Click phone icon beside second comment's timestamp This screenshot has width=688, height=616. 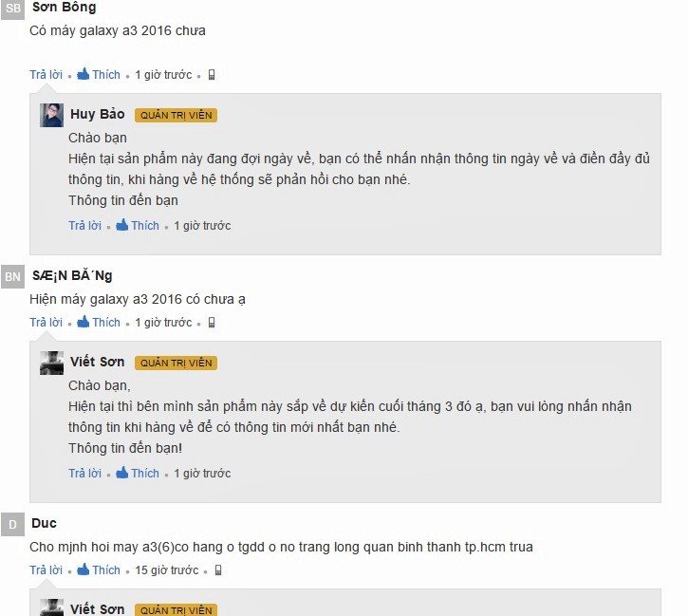(212, 323)
